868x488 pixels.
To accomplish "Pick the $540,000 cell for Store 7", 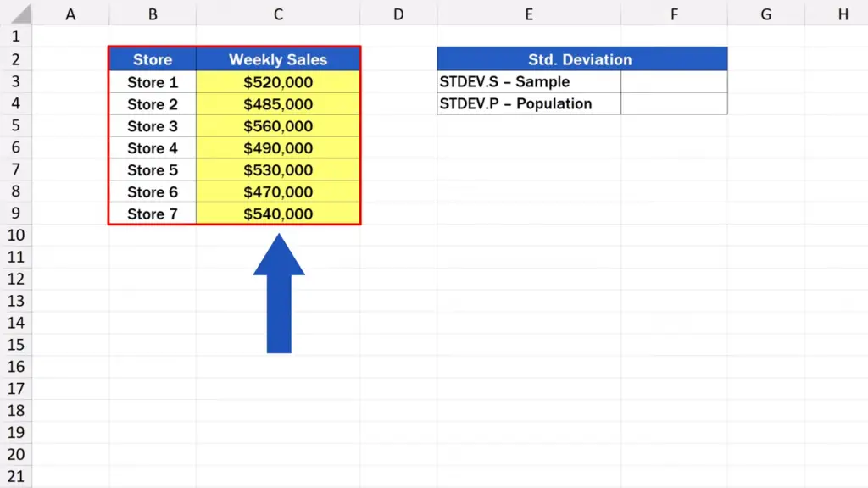I will [x=278, y=214].
